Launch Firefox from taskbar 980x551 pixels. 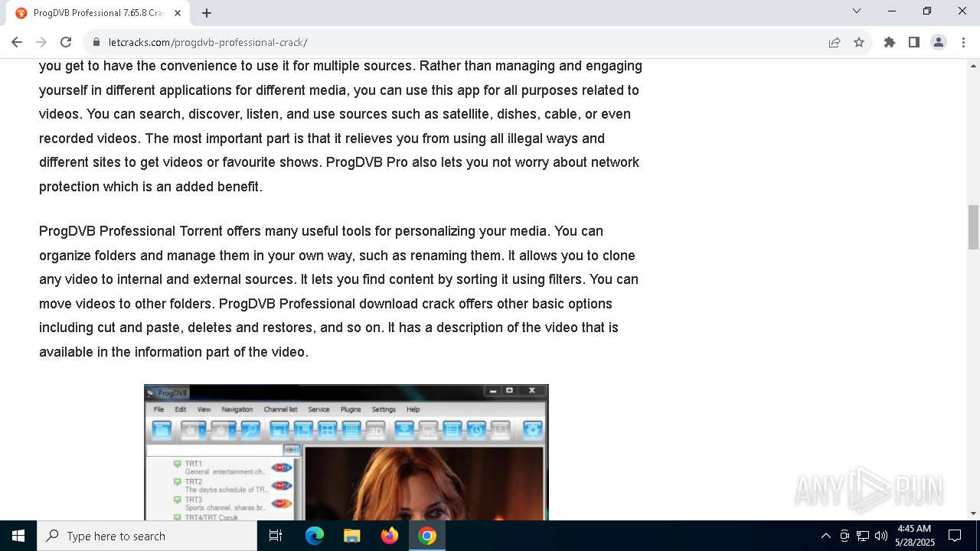click(x=389, y=536)
